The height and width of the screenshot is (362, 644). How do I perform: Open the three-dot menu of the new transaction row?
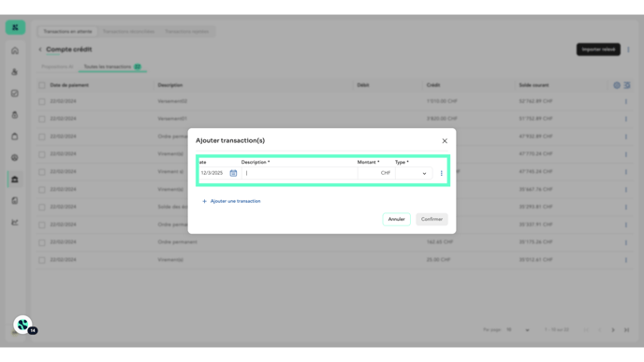(x=442, y=173)
